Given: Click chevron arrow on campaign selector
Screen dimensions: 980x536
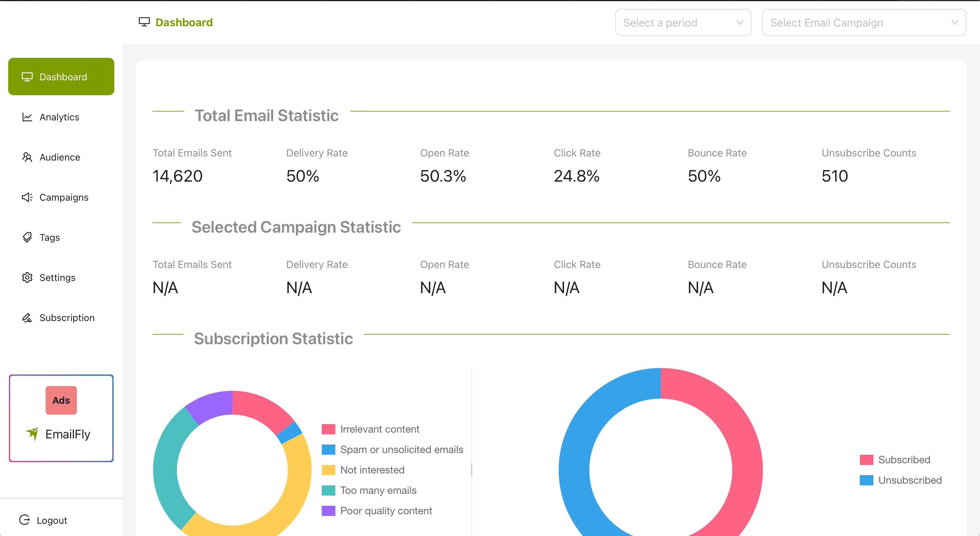Looking at the screenshot, I should coord(954,23).
